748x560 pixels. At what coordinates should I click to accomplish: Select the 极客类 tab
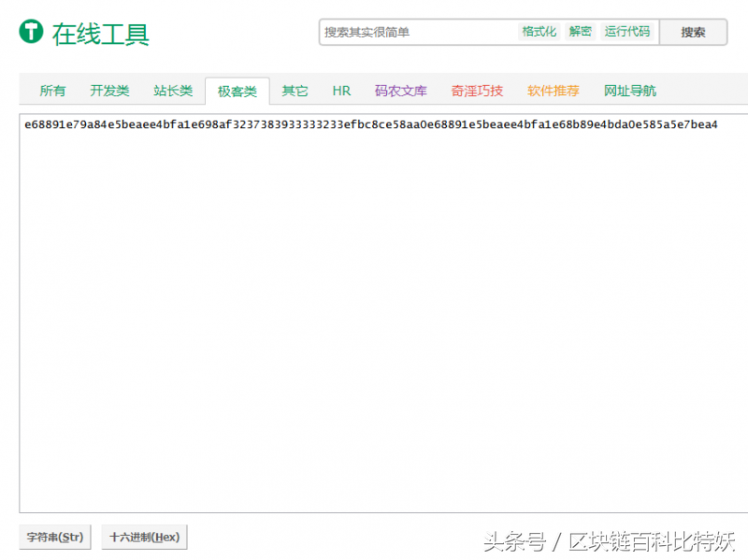[237, 91]
